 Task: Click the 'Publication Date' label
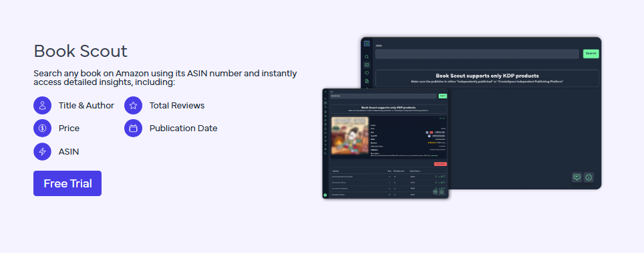[183, 129]
